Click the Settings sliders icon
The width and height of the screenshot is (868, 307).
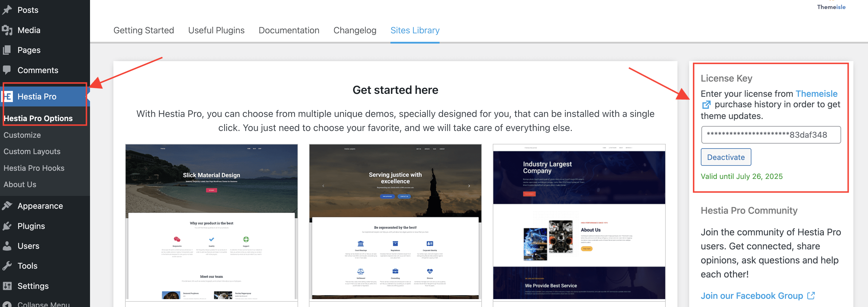[x=7, y=286]
